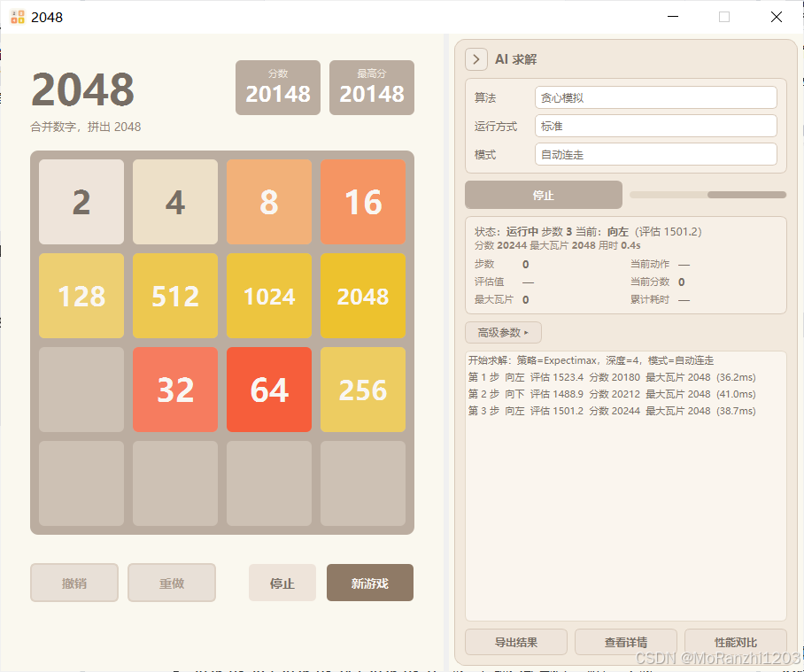Click the tile showing 256
Screen dimensions: 804x672
(363, 390)
